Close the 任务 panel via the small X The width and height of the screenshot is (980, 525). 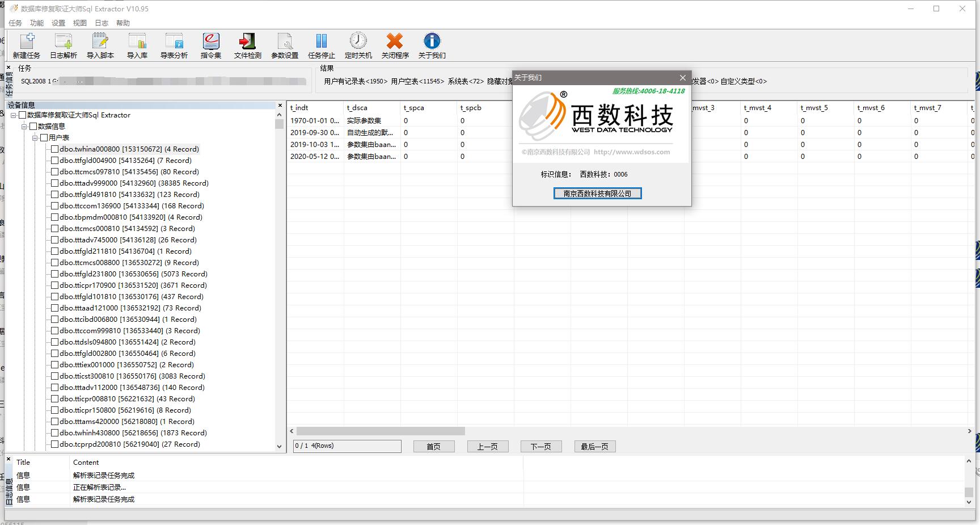click(9, 68)
